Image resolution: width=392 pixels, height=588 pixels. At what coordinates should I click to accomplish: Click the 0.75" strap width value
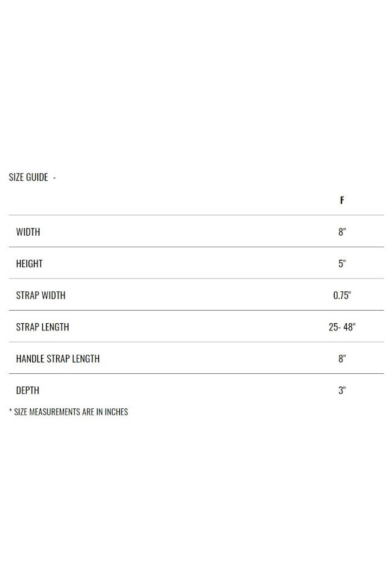coord(342,295)
